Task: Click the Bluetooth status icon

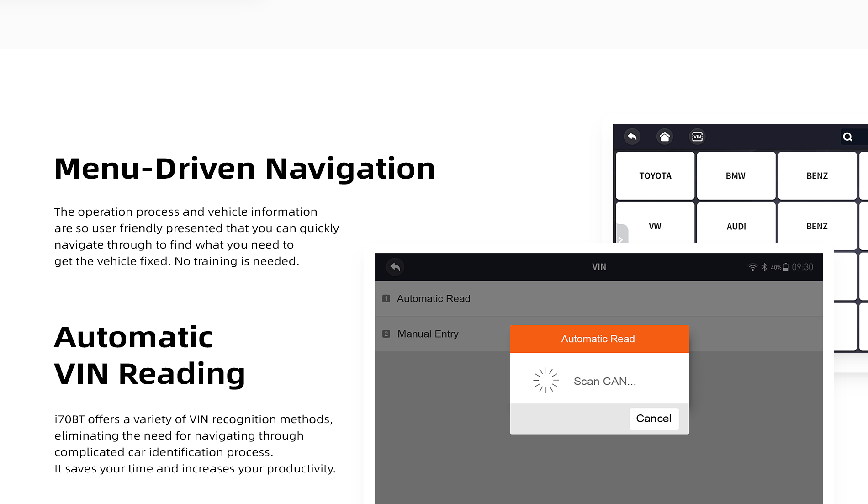Action: click(764, 267)
